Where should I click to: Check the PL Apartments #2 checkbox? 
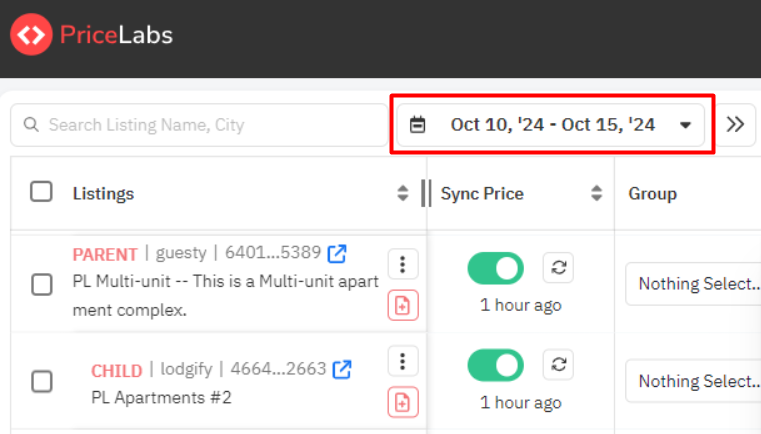tap(42, 382)
